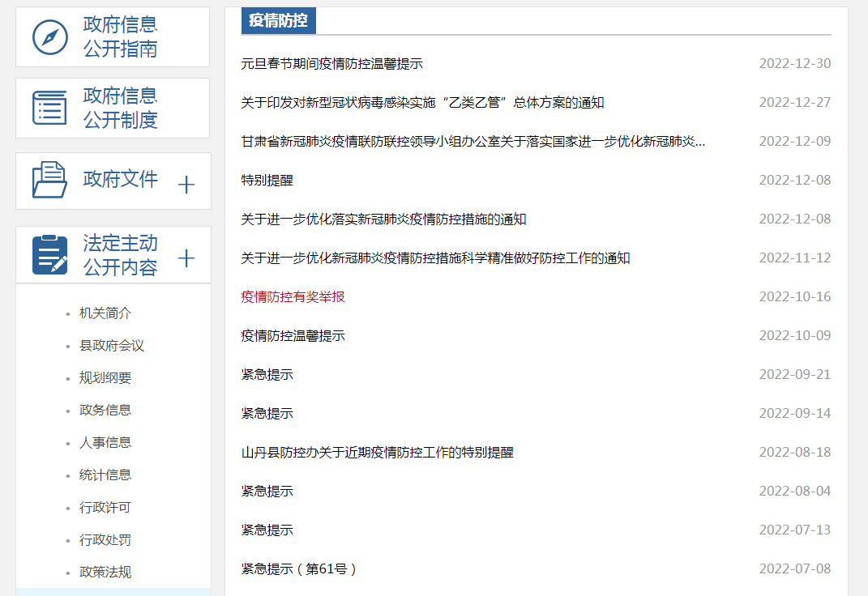
Task: Open 疫情防控温馨提示 dated 2022-10-09
Action: point(293,335)
